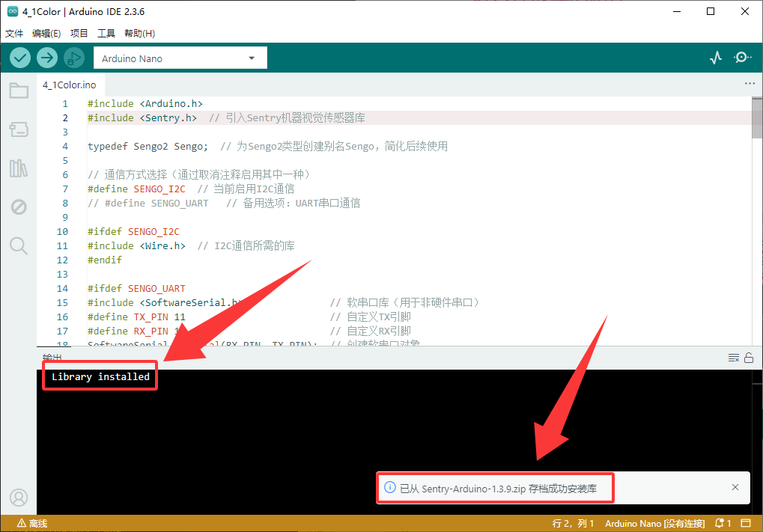Start debugging with the debug button
This screenshot has height=532, width=763.
(74, 58)
